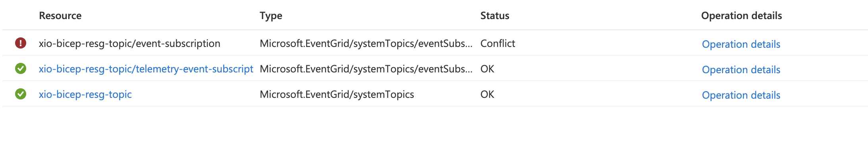Click the OK status in the telemetry row
The image size is (868, 144).
coord(487,69)
